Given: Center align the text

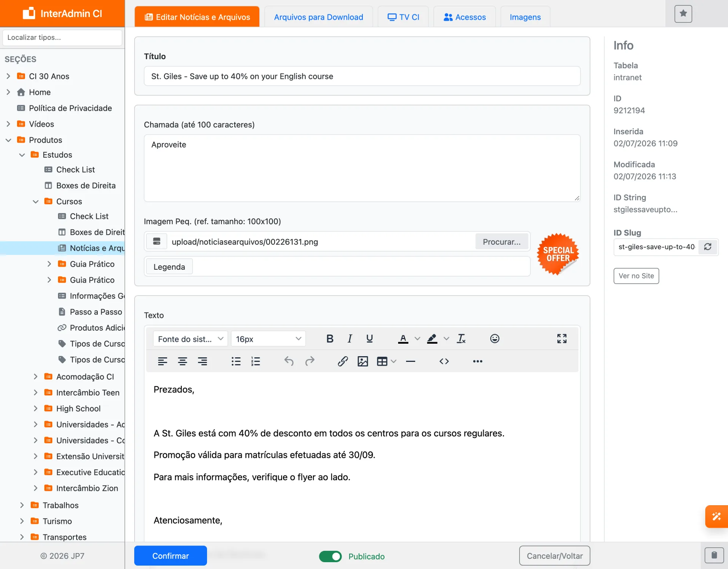Looking at the screenshot, I should [x=182, y=362].
